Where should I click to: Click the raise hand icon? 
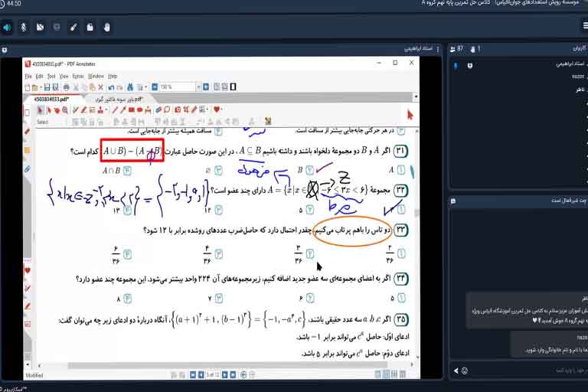pyautogui.click(x=107, y=28)
